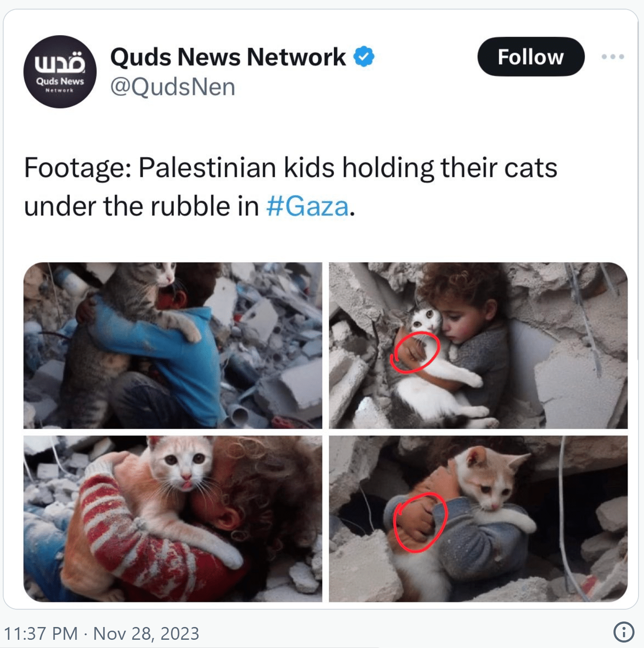Screen dimensions: 644x648
Task: Click the Quds News Network display name
Action: [228, 57]
